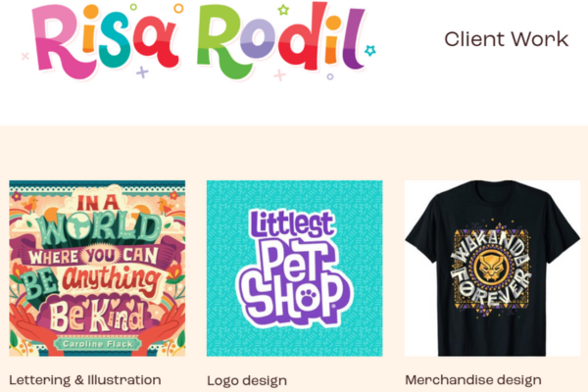Follow the Lettering & Illustration caption link
Image resolution: width=588 pixels, height=392 pixels.
pos(85,380)
